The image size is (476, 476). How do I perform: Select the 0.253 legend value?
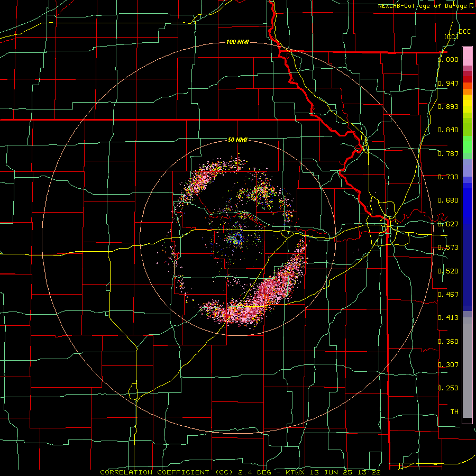click(448, 388)
